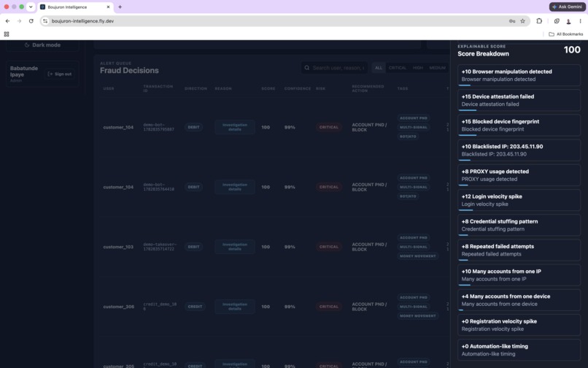Click the search magnifier icon in Fraud Decisions
The height and width of the screenshot is (368, 588).
(x=306, y=68)
